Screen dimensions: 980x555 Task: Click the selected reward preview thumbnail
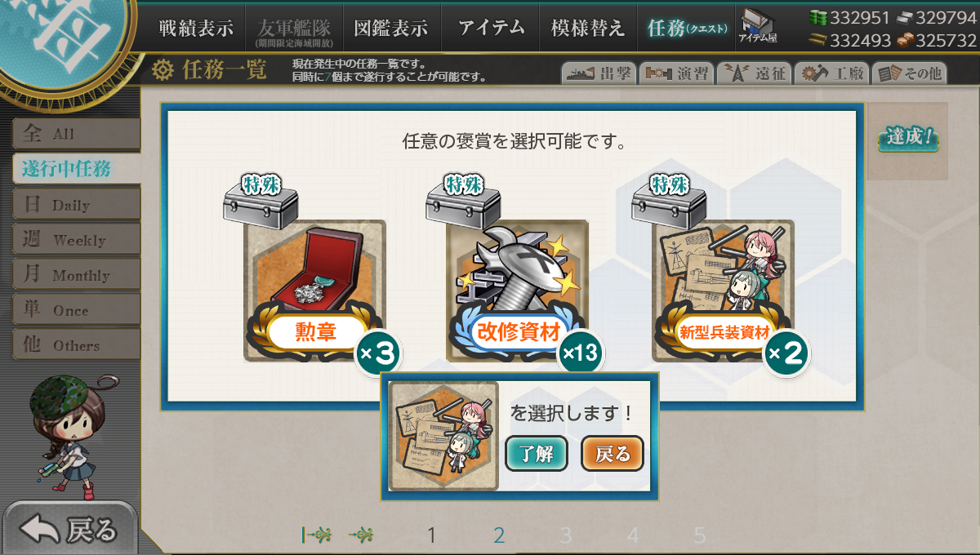444,436
